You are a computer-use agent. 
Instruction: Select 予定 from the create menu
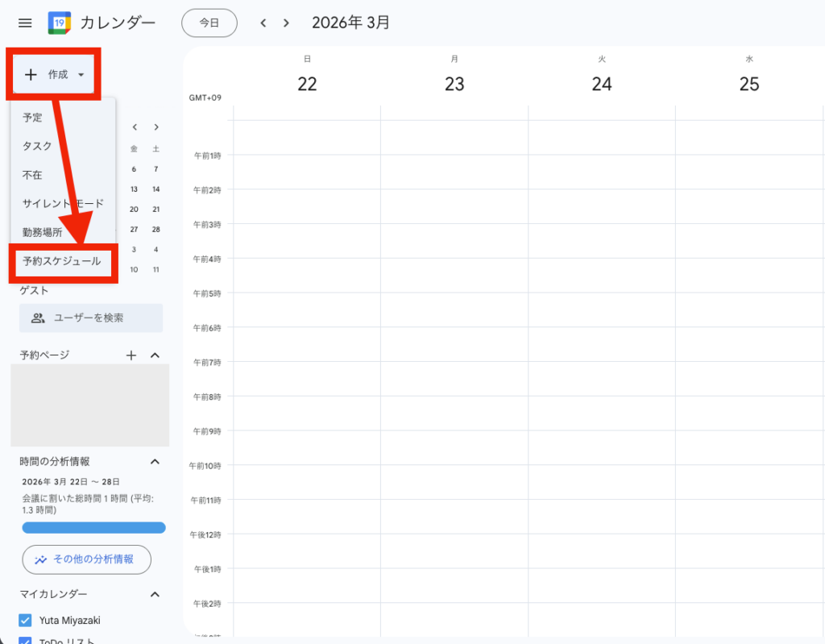33,118
